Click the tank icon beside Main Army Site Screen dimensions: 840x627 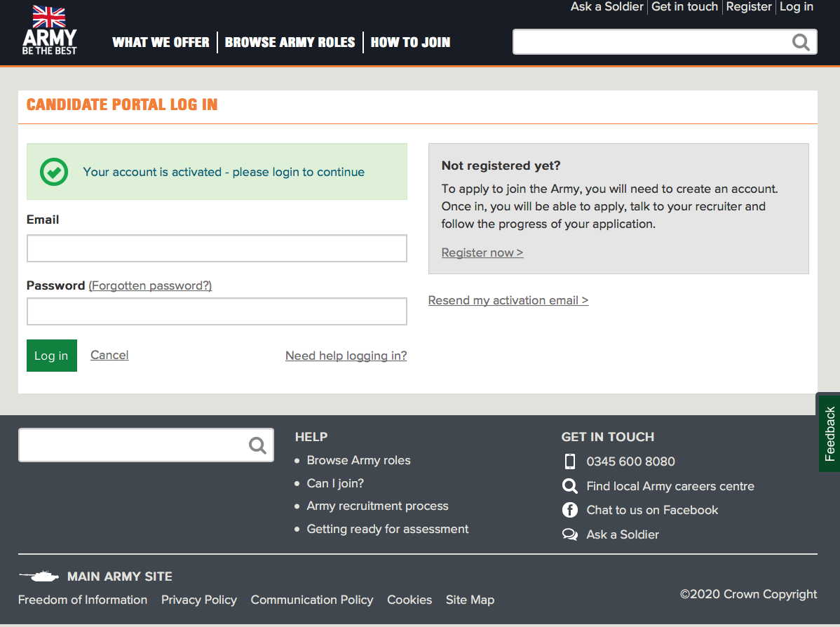tap(39, 577)
